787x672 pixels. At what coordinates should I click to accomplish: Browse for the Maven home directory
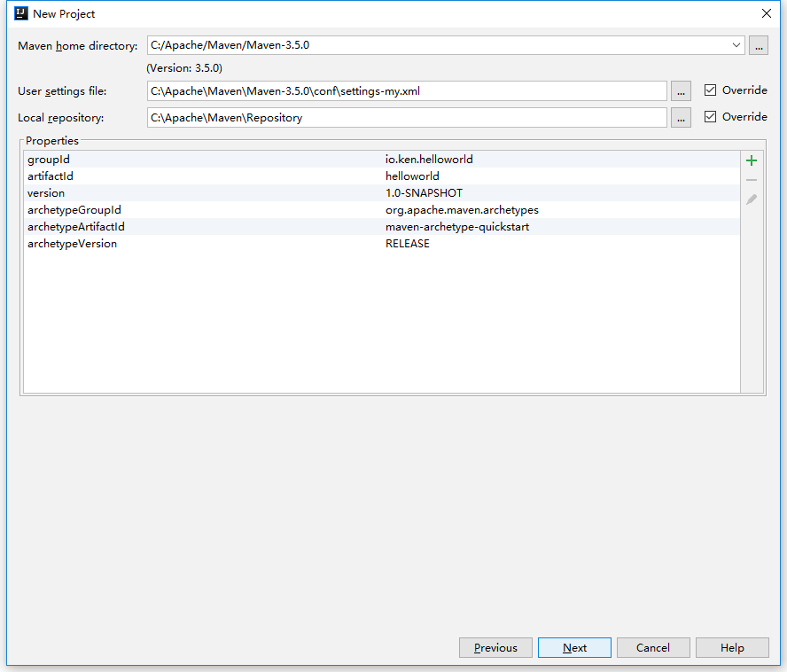(x=759, y=44)
